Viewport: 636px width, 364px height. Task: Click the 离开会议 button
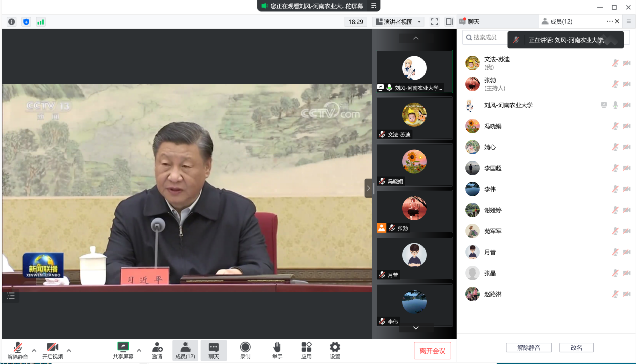pyautogui.click(x=432, y=351)
